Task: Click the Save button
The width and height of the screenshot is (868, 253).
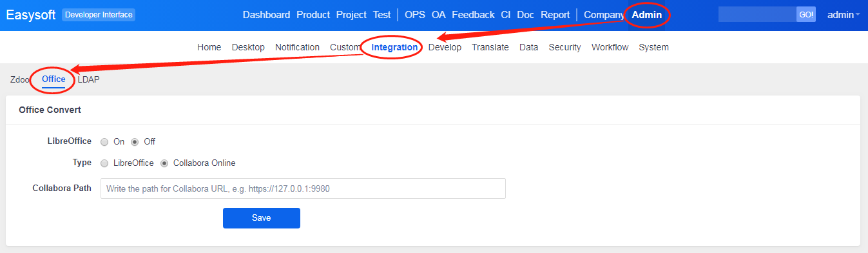Action: click(262, 218)
